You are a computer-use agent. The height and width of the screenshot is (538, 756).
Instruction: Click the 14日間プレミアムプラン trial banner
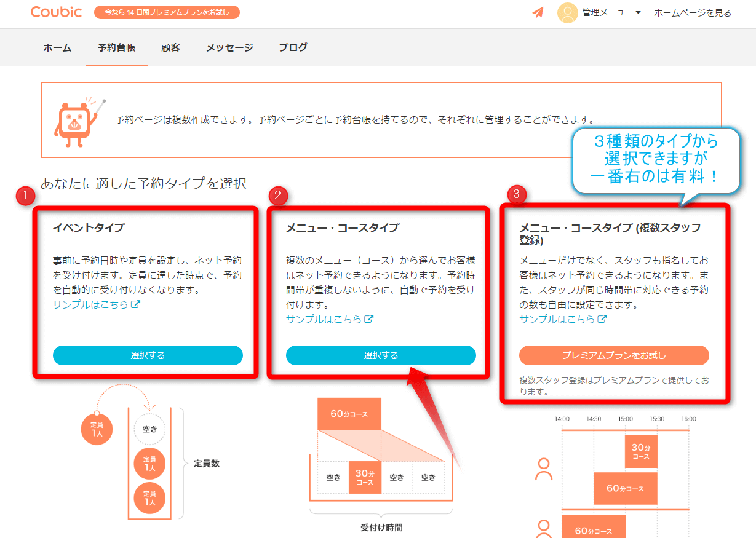(167, 12)
